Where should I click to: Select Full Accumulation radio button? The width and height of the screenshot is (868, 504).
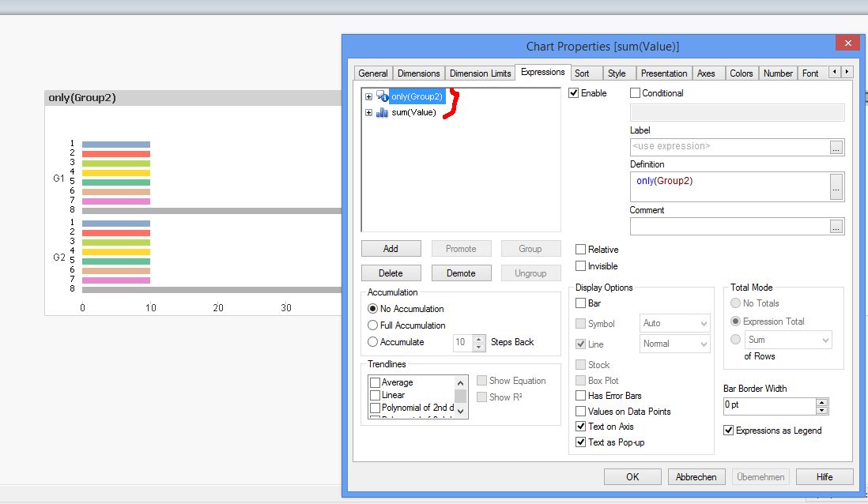[x=372, y=325]
